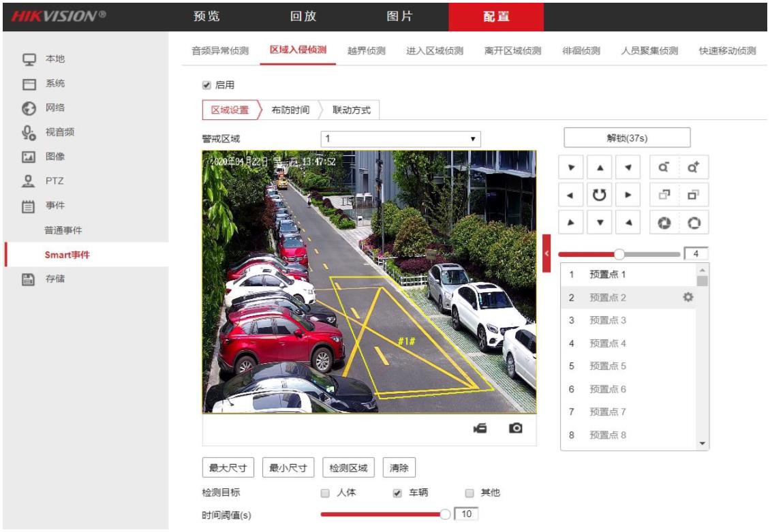This screenshot has width=770, height=532.
Task: Capture a snapshot with the camera icon
Action: point(516,428)
